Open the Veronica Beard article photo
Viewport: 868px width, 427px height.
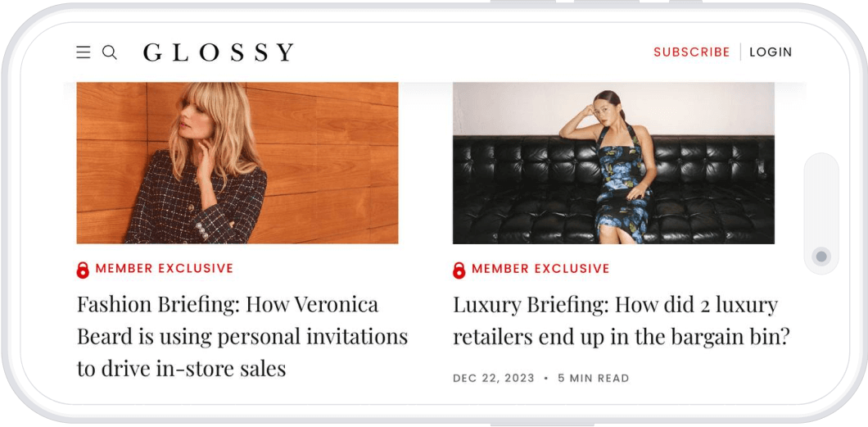coord(237,163)
